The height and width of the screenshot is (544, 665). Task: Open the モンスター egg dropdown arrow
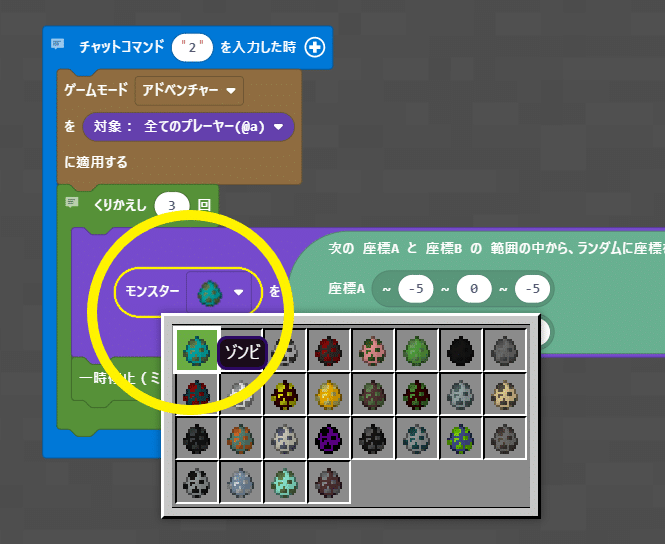pos(238,292)
